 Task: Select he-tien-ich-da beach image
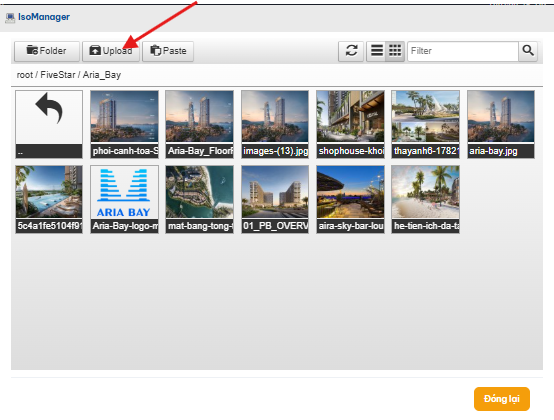pos(425,199)
